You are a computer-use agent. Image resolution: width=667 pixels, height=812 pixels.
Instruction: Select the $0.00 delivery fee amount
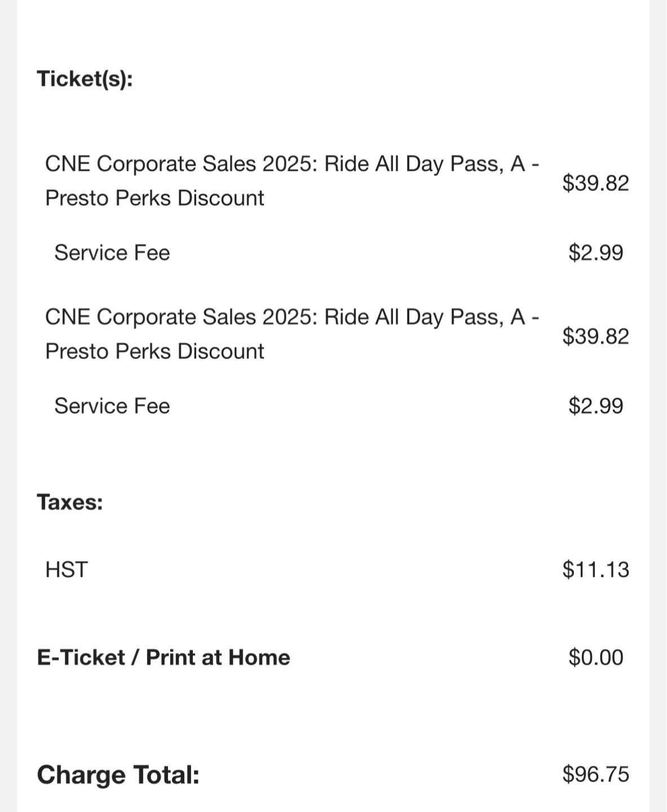595,657
